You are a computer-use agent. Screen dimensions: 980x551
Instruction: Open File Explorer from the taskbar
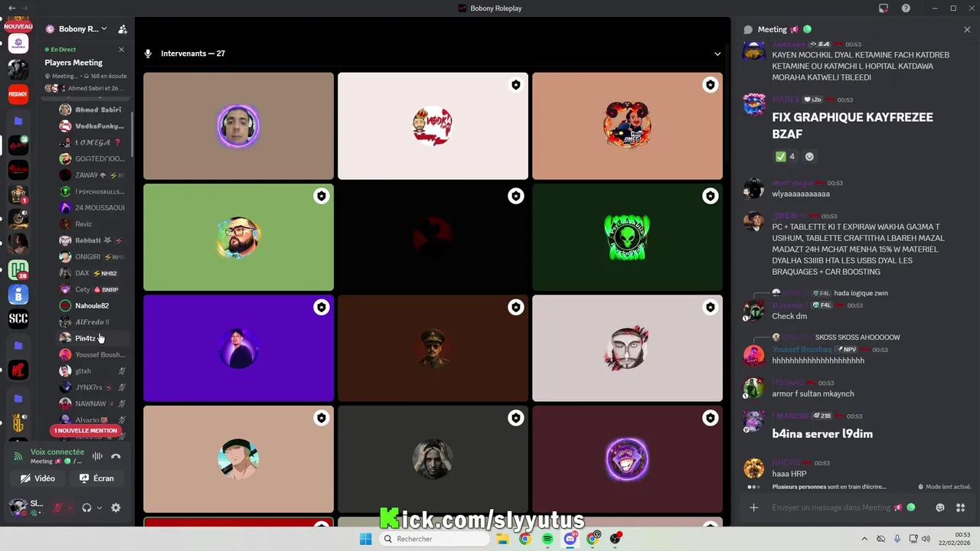click(x=502, y=539)
